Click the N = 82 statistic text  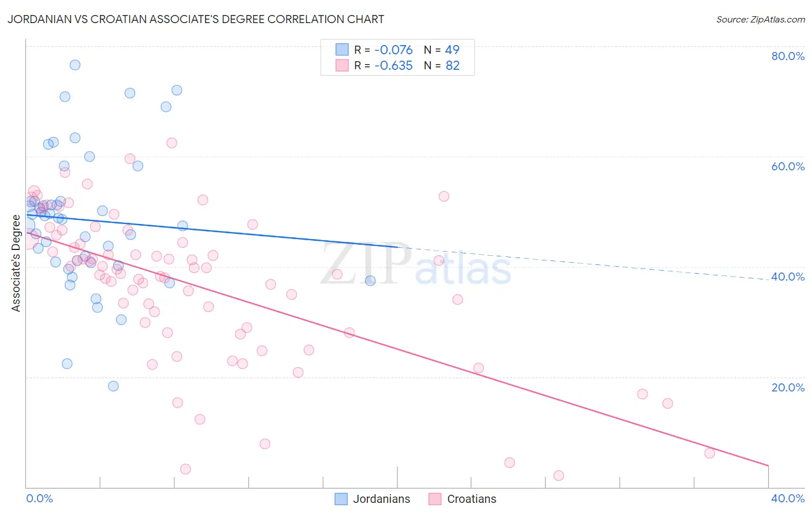[x=442, y=65]
